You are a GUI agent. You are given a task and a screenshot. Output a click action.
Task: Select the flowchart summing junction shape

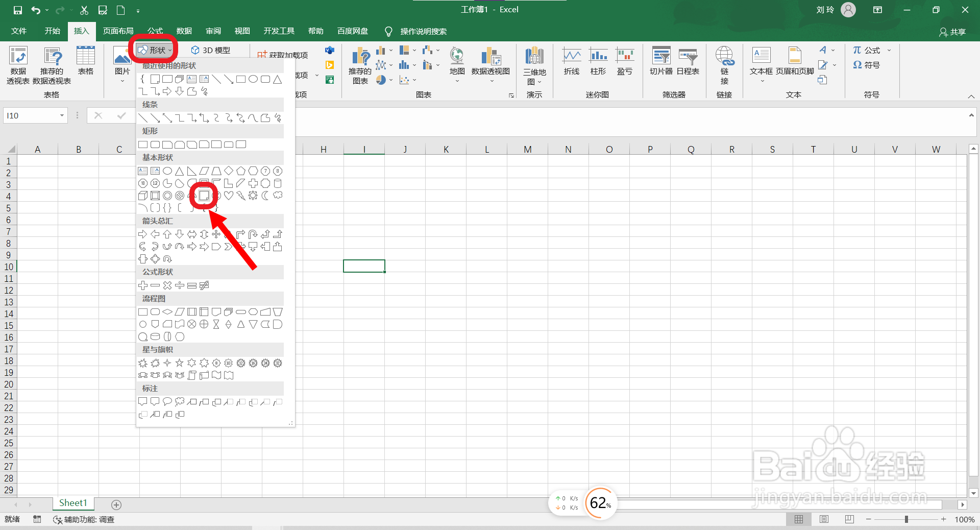pos(191,324)
